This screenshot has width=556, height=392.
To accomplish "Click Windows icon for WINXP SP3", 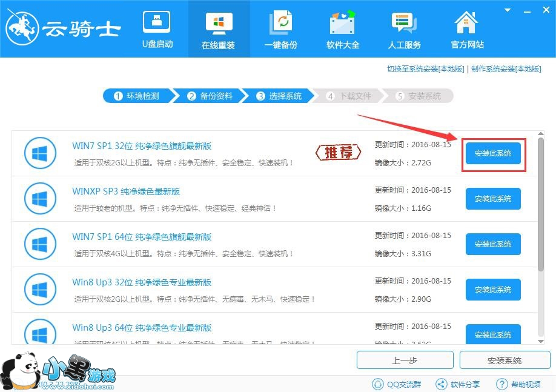I will [40, 199].
